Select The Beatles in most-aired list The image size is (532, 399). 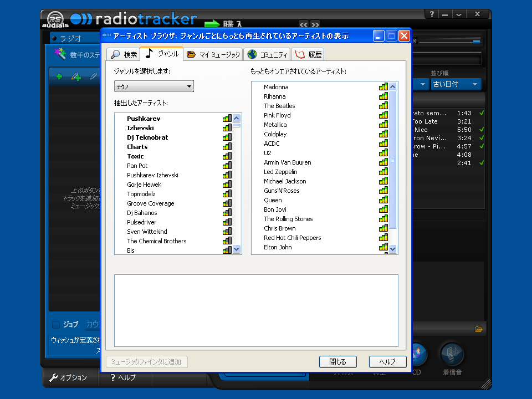coord(279,106)
